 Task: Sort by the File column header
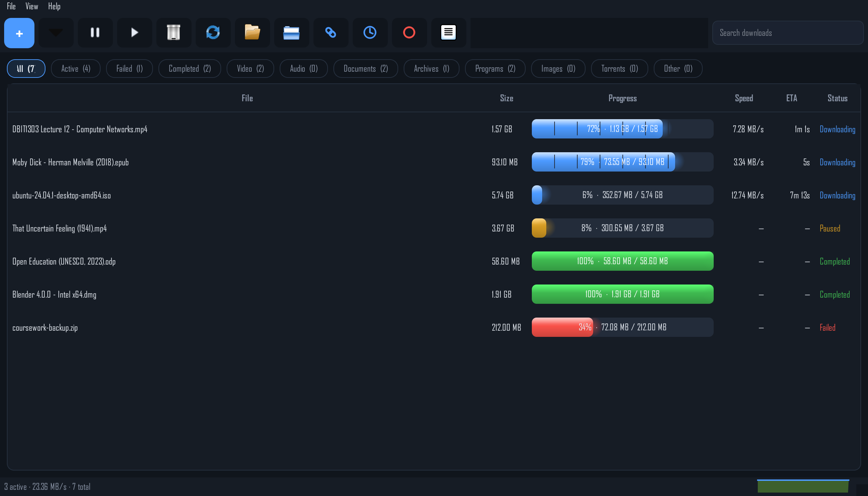point(247,98)
